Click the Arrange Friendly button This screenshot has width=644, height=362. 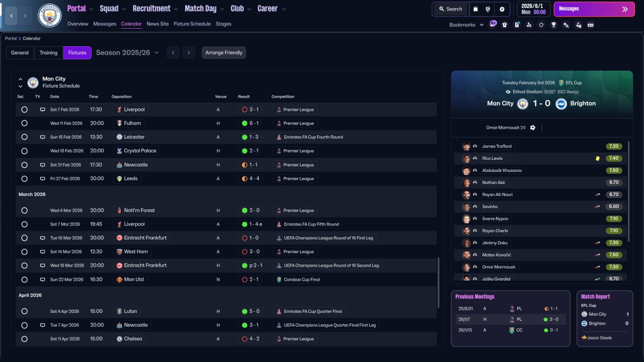pyautogui.click(x=224, y=53)
